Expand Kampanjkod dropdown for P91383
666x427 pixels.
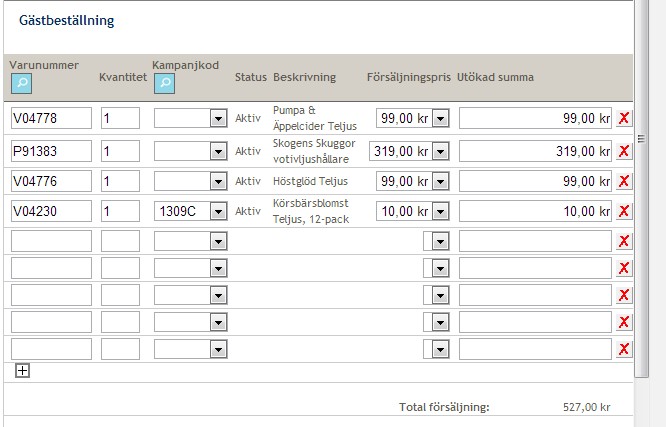[x=218, y=151]
